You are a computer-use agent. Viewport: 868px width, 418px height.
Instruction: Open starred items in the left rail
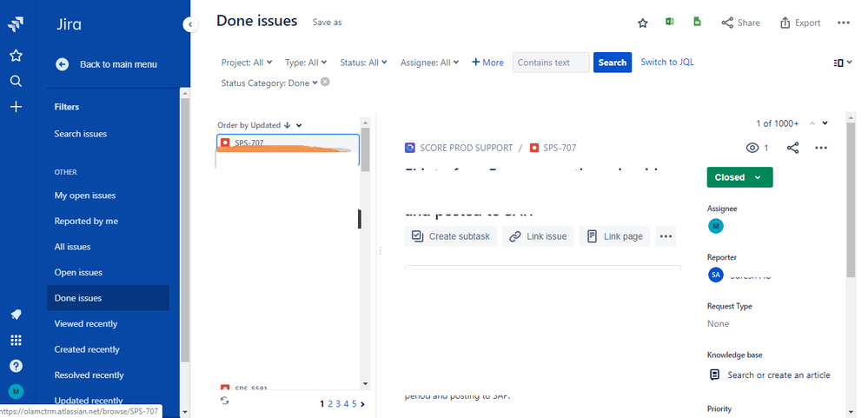[x=16, y=56]
